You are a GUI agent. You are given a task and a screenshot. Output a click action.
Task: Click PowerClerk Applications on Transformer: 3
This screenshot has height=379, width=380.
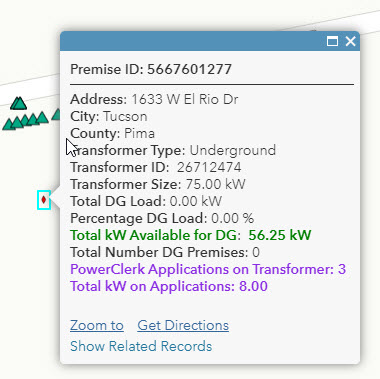pyautogui.click(x=208, y=269)
